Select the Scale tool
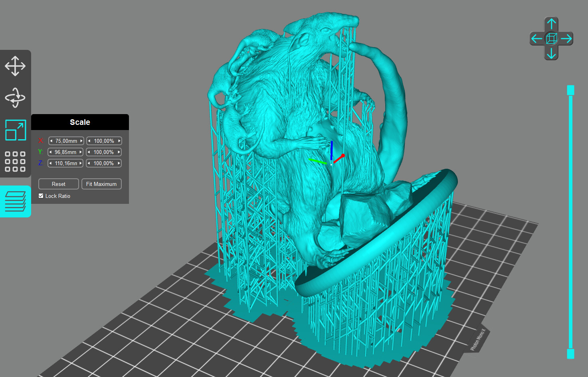The height and width of the screenshot is (377, 588). [x=15, y=130]
